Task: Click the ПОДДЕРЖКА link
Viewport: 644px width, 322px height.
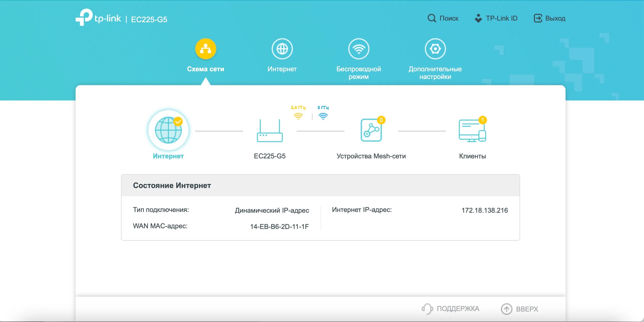Action: 458,309
